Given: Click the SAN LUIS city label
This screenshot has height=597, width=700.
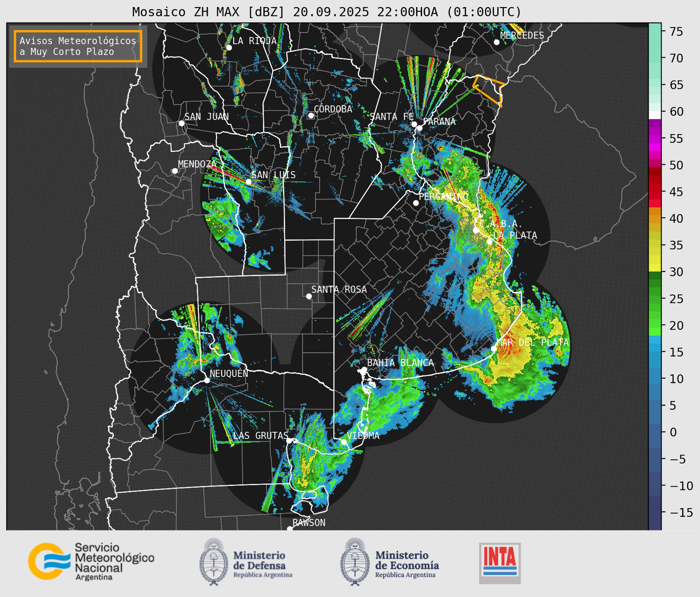Looking at the screenshot, I should pyautogui.click(x=274, y=175).
